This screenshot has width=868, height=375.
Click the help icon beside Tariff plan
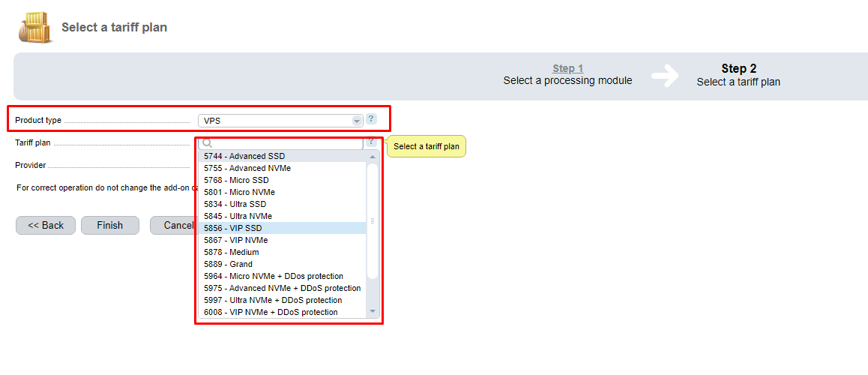click(371, 141)
